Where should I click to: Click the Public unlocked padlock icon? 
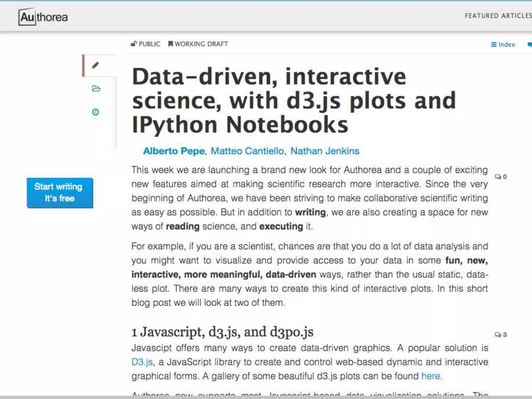[134, 44]
